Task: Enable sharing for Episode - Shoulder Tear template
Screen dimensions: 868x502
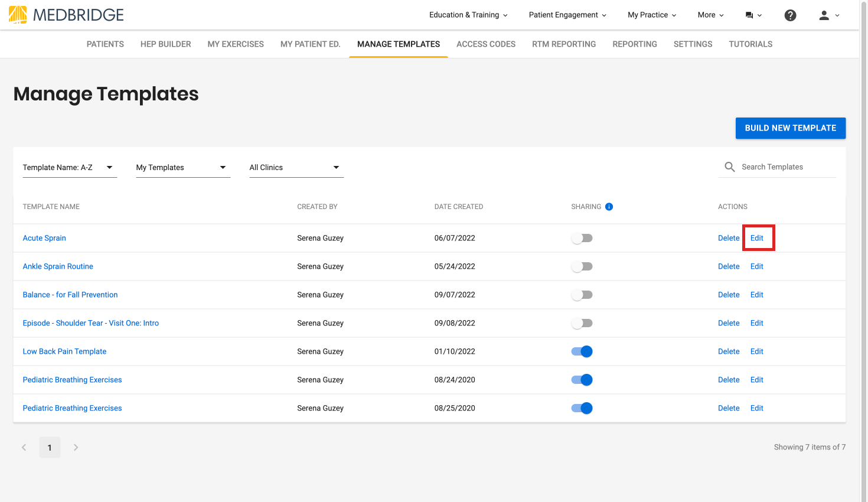Action: [582, 323]
